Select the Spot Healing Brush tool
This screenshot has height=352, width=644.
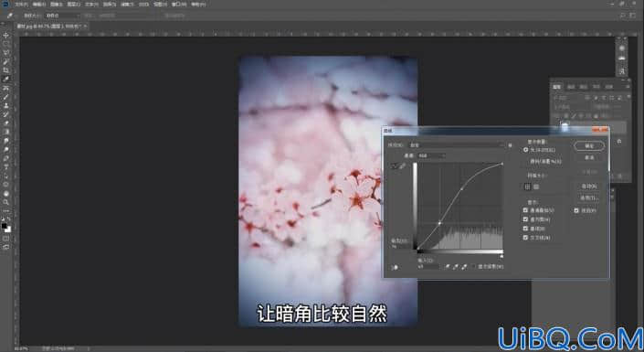(5, 88)
